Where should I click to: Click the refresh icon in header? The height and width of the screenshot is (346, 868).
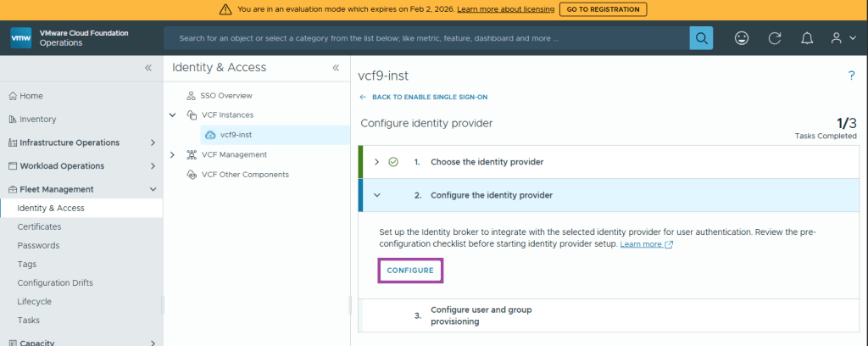coord(774,38)
